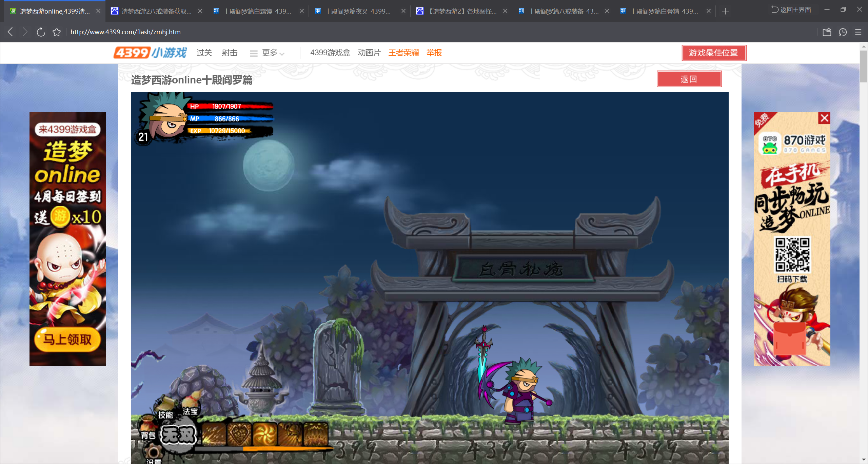868x464 pixels.
Task: Open the browser hamburger main menu
Action: coord(858,32)
